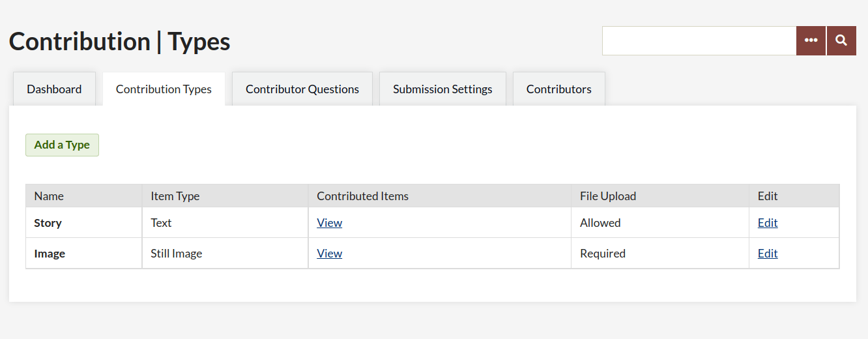Click the Story name cell
Image resolution: width=868 pixels, height=339 pixels.
tap(48, 223)
